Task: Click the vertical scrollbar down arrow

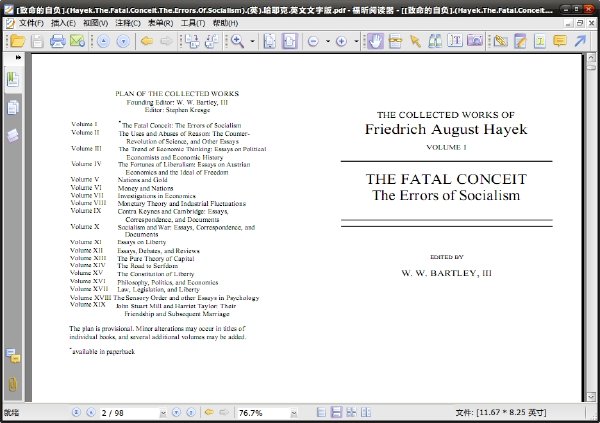Action: click(591, 397)
